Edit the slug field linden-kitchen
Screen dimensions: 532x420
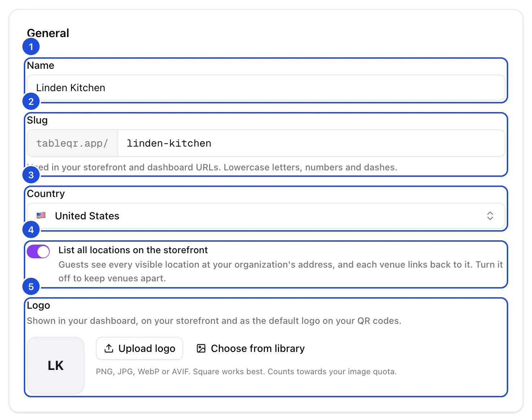(x=311, y=143)
